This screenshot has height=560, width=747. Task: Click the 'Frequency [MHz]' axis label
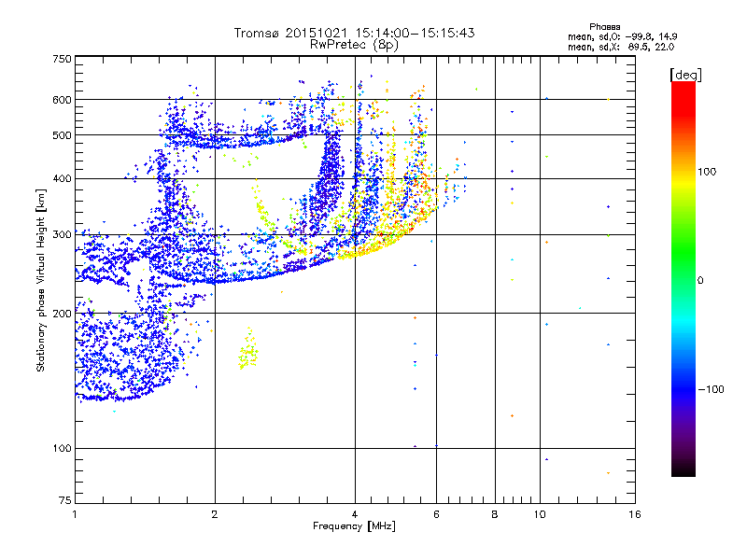coord(354,526)
